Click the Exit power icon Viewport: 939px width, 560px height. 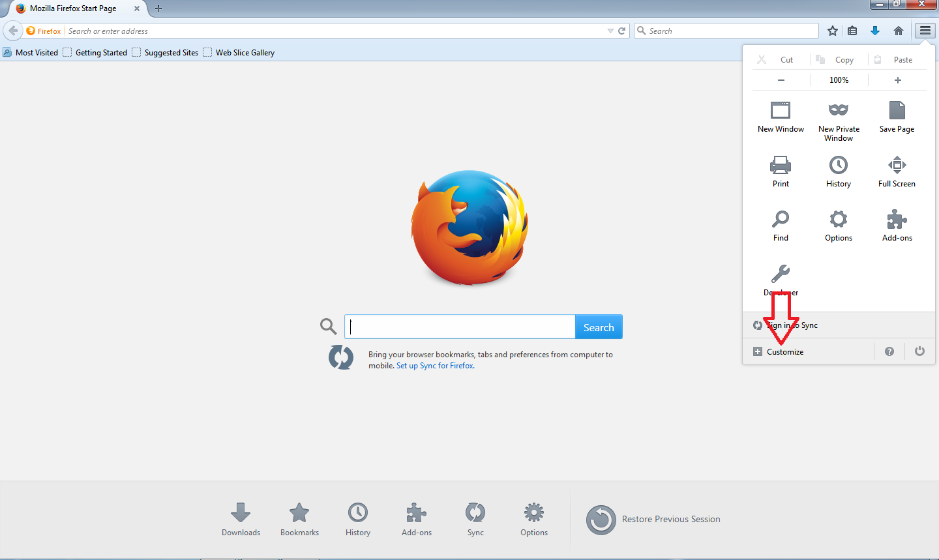tap(919, 351)
